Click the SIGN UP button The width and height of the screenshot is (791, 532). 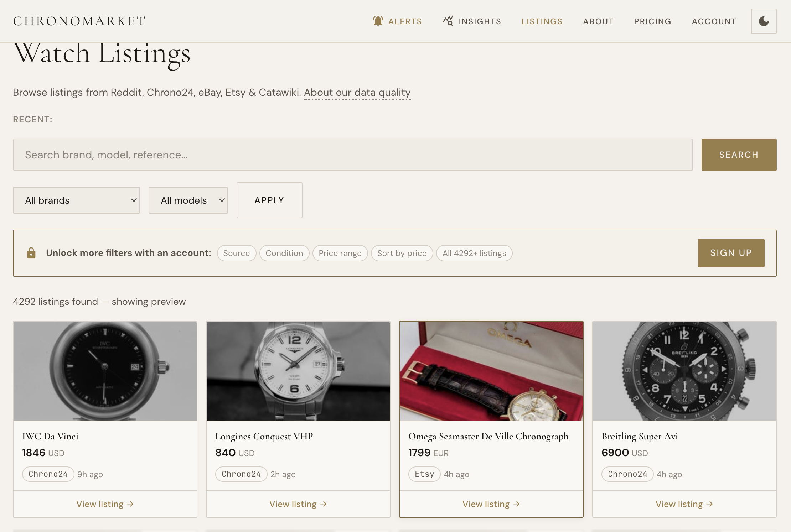tap(731, 253)
